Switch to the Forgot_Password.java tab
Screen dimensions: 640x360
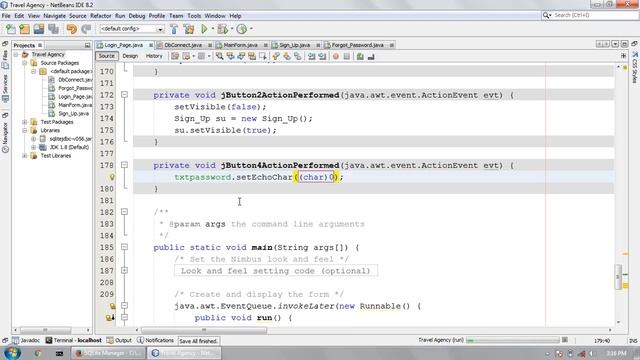tap(358, 45)
